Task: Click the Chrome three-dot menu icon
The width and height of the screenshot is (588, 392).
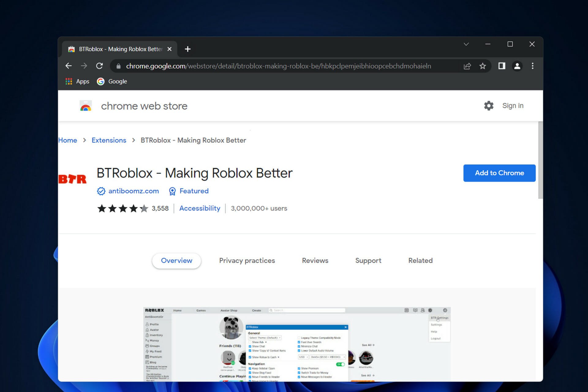Action: 533,66
